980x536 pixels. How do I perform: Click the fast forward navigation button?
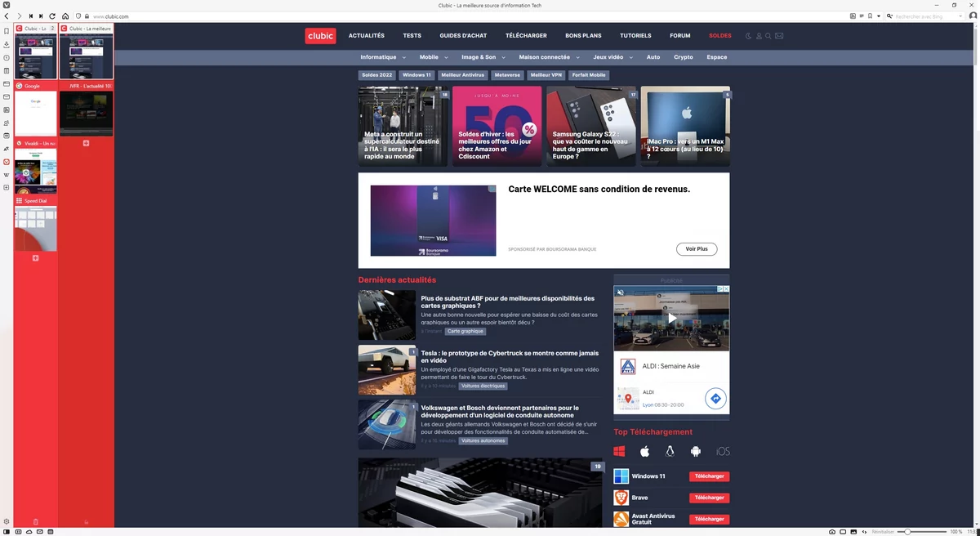click(41, 16)
